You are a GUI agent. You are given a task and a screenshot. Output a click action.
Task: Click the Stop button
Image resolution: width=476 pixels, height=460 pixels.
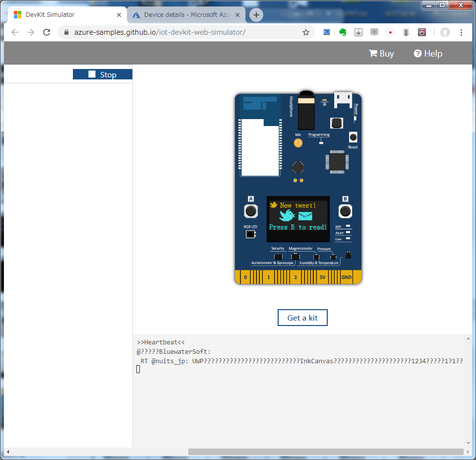(x=103, y=74)
